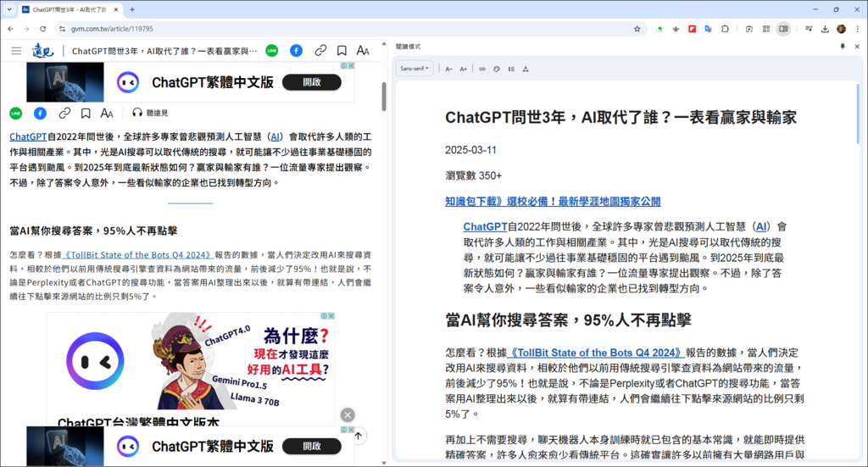Increase reading mode font size (A+)

coord(464,69)
